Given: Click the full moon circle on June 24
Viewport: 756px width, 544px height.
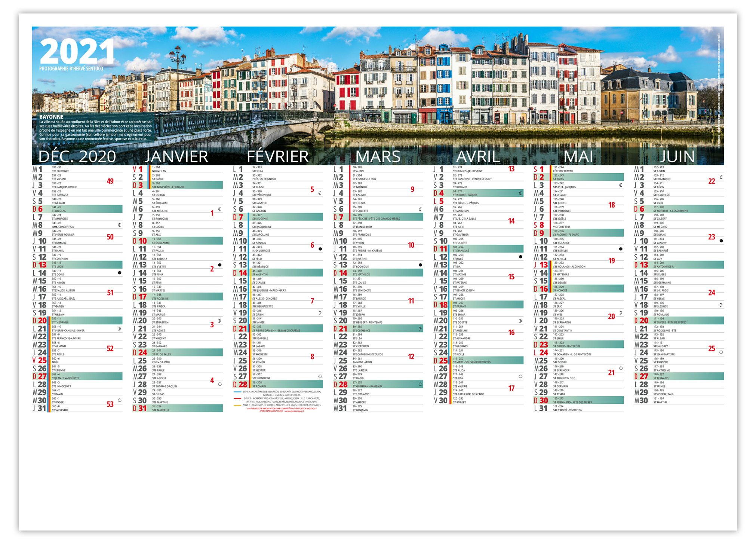Looking at the screenshot, I should [x=721, y=352].
